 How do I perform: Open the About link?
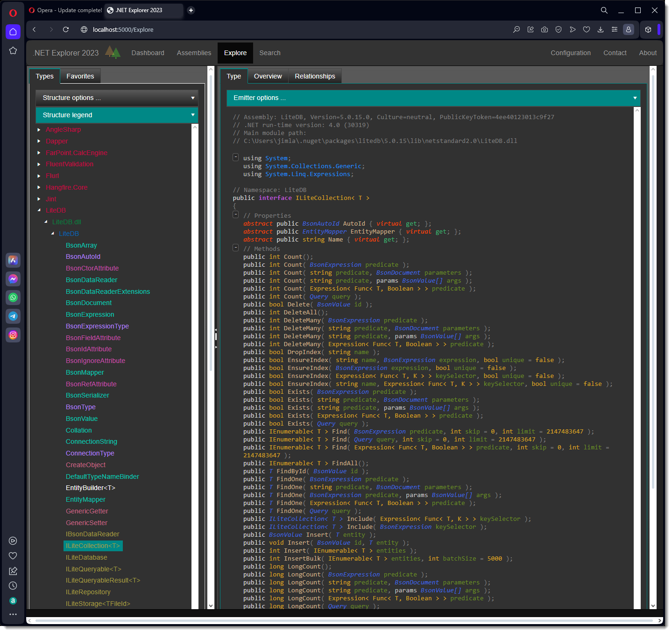(648, 53)
